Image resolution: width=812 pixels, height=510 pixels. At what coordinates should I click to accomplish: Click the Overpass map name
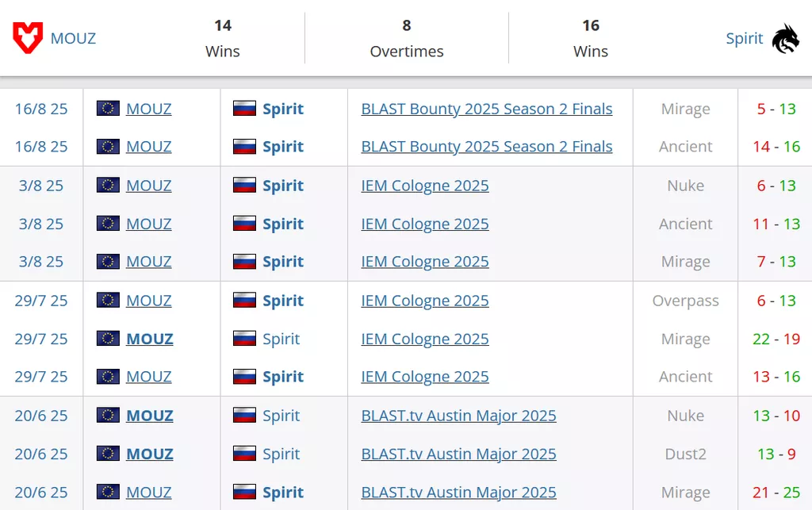[x=685, y=301]
